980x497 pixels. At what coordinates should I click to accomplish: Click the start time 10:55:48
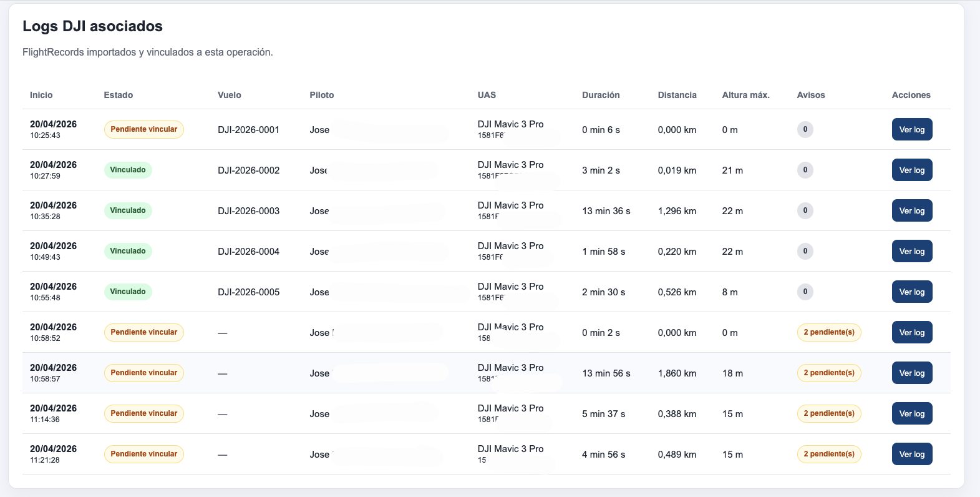45,298
